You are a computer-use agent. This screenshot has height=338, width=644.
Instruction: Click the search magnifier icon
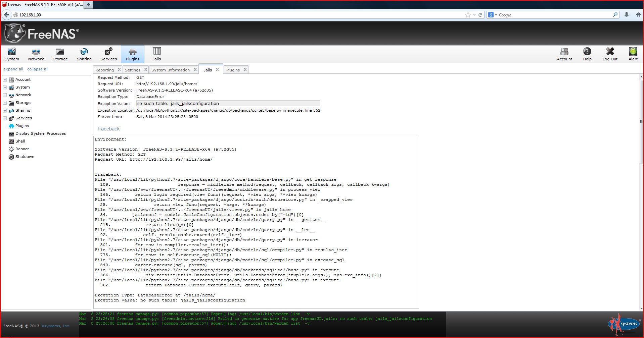(x=615, y=15)
